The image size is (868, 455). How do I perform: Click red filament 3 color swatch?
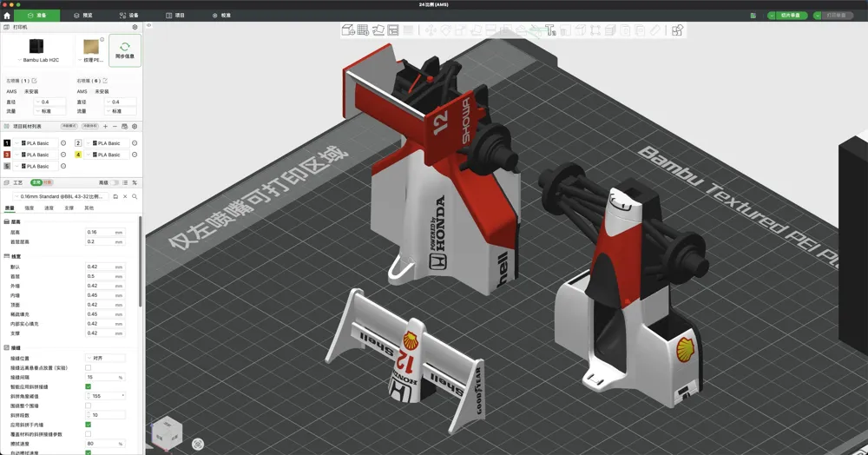7,155
